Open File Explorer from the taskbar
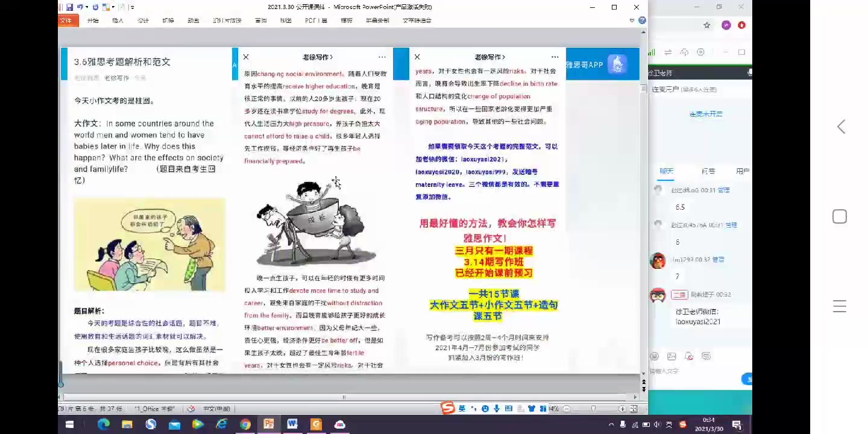The image size is (868, 434). [x=127, y=424]
